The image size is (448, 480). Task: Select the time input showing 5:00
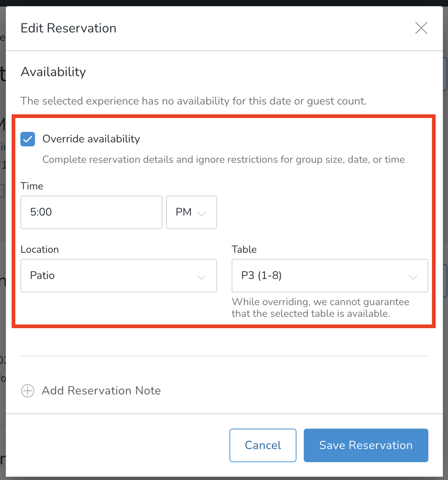coord(91,212)
